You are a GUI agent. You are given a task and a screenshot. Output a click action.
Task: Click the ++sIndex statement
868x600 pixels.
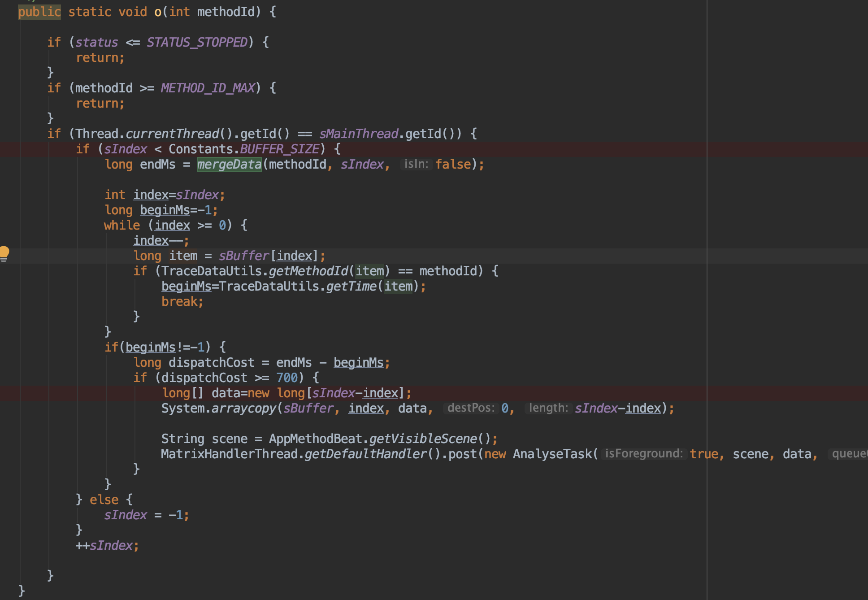coord(107,545)
